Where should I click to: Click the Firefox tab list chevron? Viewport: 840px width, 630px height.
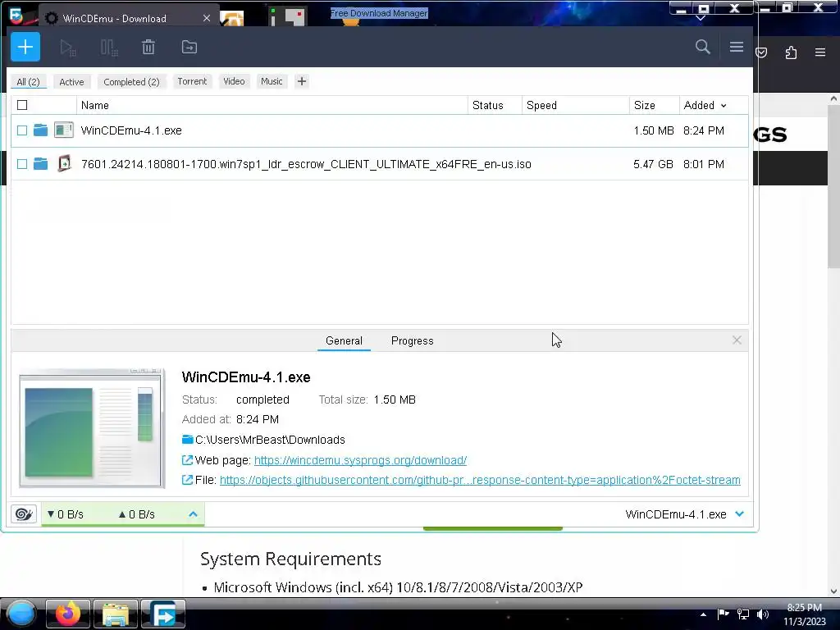click(701, 18)
